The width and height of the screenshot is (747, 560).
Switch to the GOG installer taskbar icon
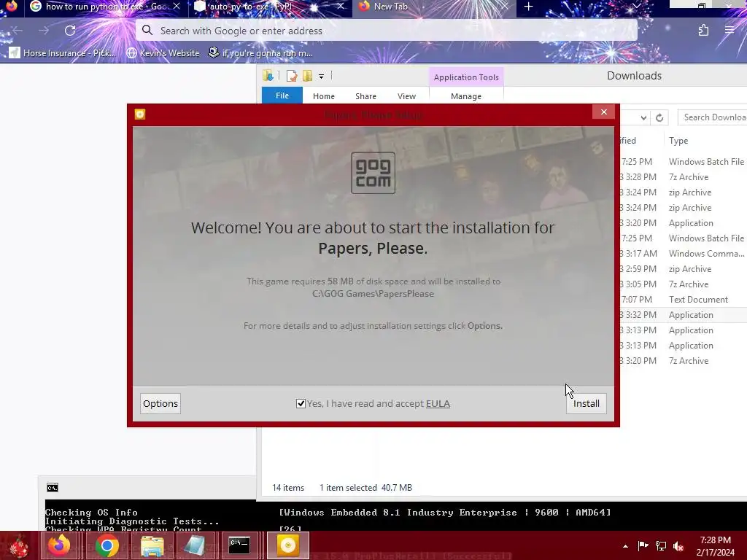(x=287, y=545)
